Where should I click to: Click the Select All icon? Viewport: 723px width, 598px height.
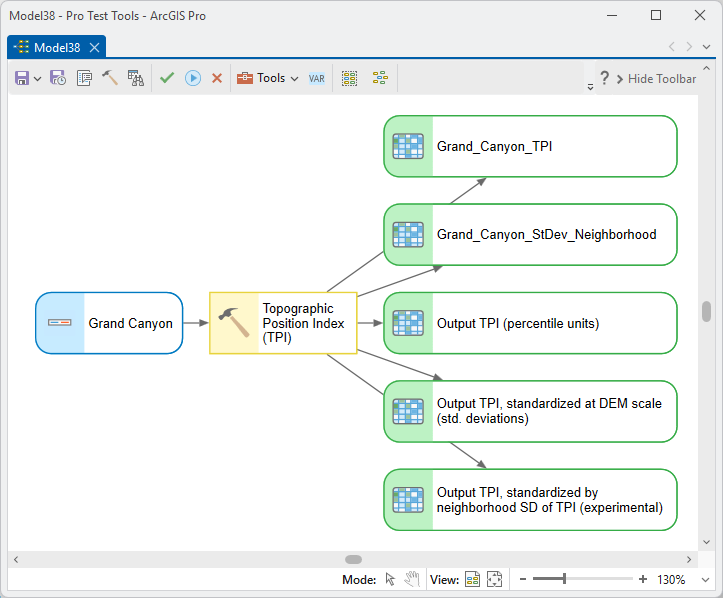tap(350, 78)
